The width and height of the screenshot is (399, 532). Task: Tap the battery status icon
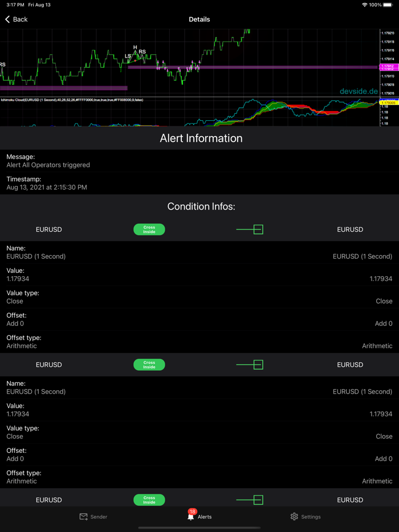tap(388, 5)
